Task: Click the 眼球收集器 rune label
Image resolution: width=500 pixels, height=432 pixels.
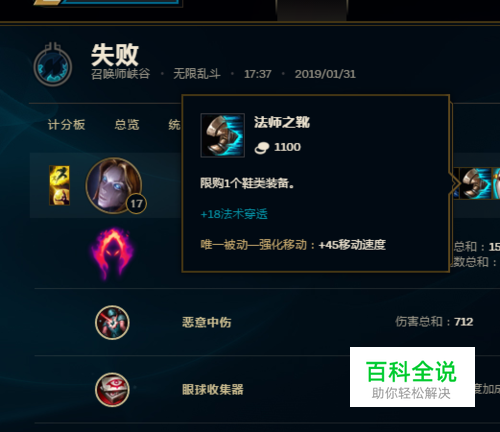Action: (x=213, y=389)
